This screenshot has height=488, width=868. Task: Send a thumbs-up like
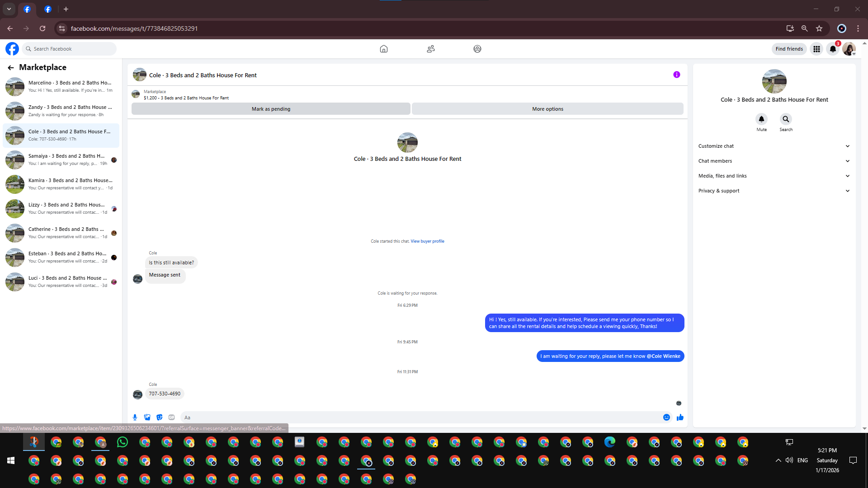[680, 418]
